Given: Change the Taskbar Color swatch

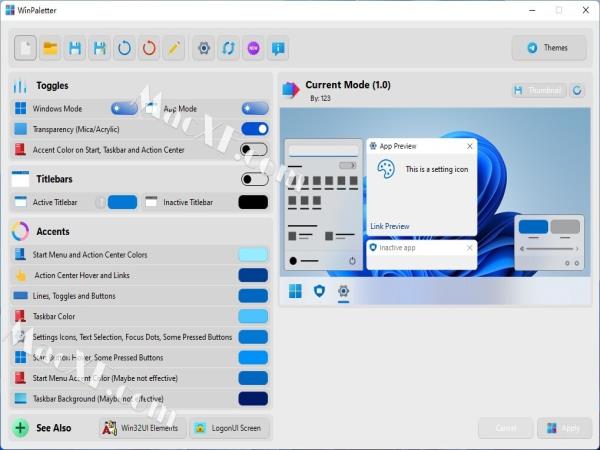Looking at the screenshot, I should click(253, 316).
